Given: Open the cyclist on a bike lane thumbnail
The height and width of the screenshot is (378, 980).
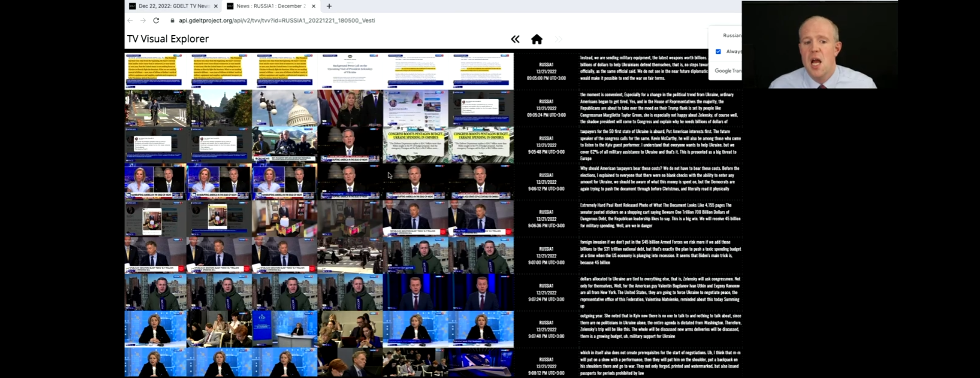Looking at the screenshot, I should click(156, 108).
